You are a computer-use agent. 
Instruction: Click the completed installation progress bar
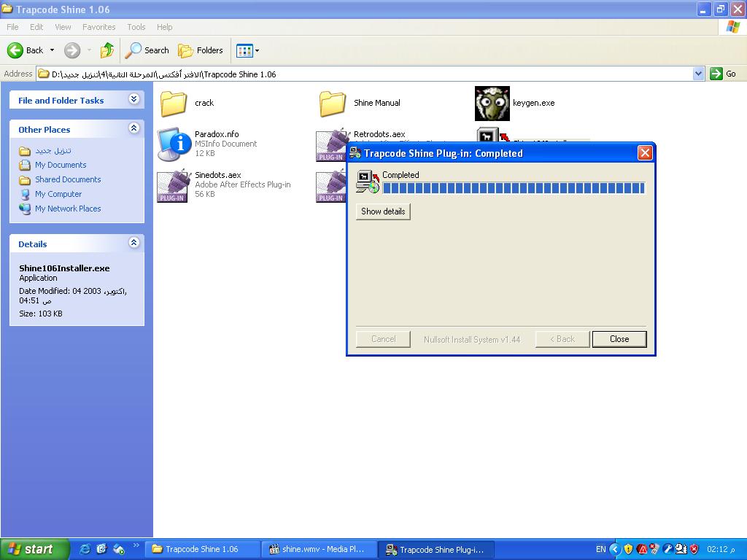(514, 188)
